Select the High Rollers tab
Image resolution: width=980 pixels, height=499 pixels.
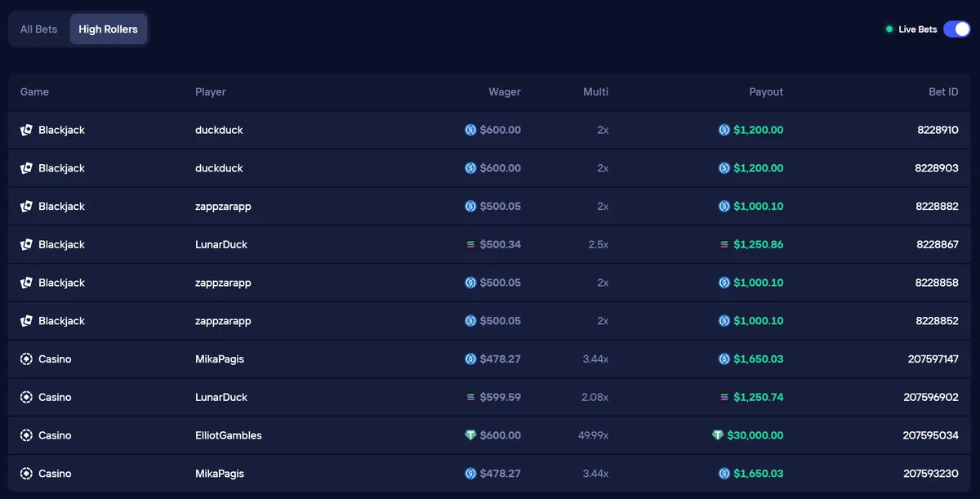coord(108,29)
